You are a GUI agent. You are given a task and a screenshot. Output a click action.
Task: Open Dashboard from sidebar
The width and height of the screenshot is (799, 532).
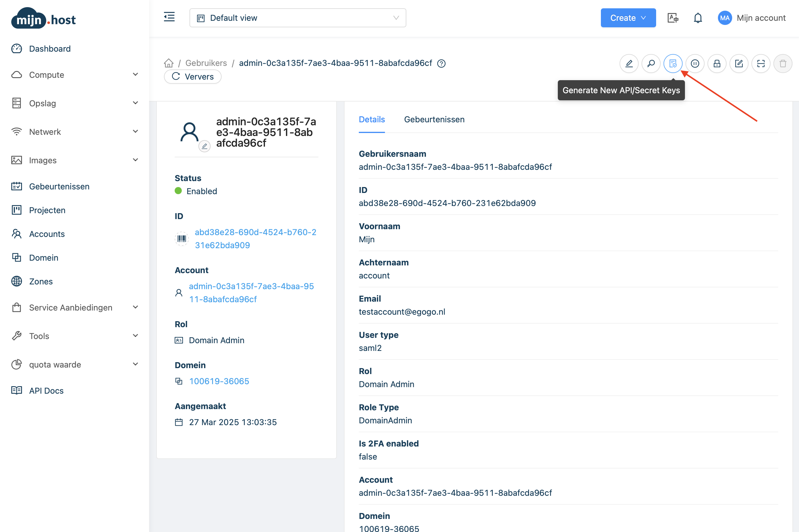pyautogui.click(x=50, y=48)
